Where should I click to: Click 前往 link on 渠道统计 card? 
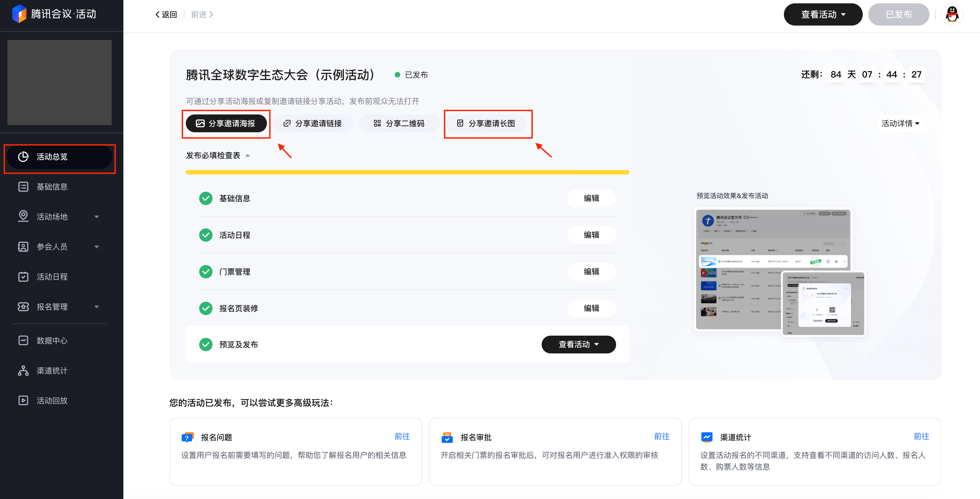point(921,436)
